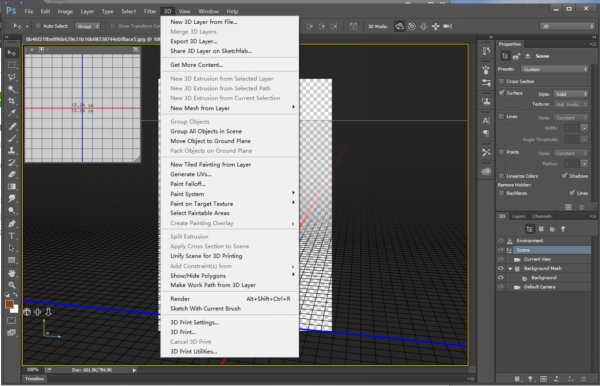Enable the Cross Section checkbox
Viewport: 600px width, 386px height.
(501, 81)
